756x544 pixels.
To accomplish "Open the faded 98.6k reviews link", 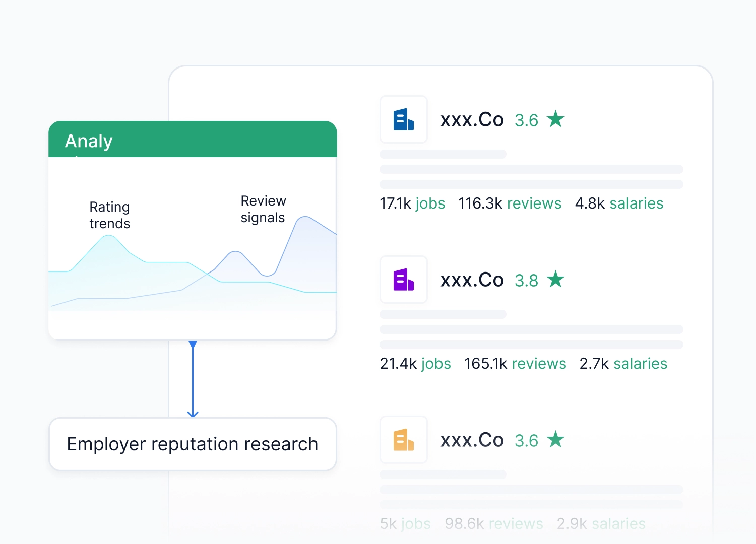I will pos(494,524).
